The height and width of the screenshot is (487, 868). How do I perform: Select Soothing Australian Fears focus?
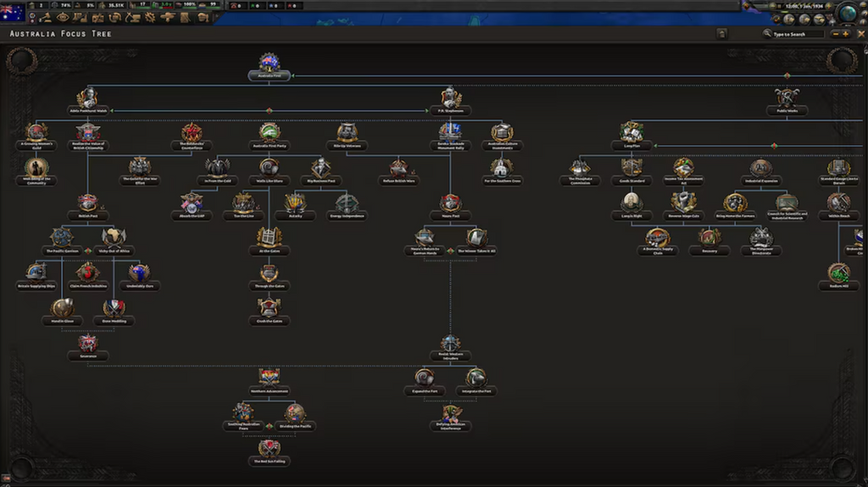pyautogui.click(x=243, y=418)
